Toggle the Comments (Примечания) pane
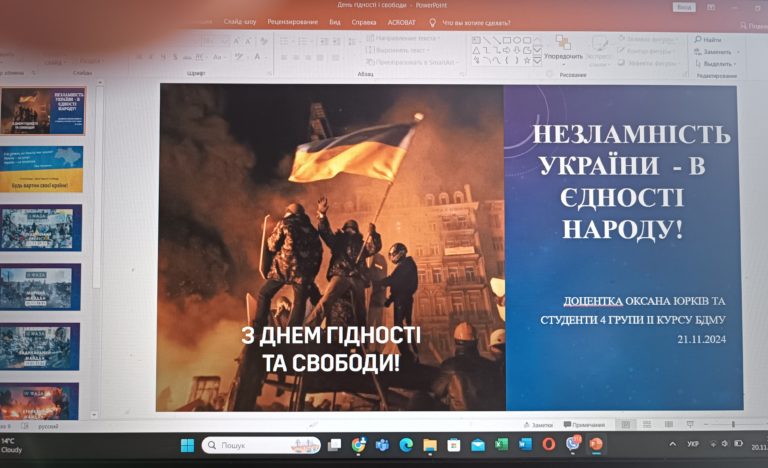Image resolution: width=768 pixels, height=468 pixels. 584,425
